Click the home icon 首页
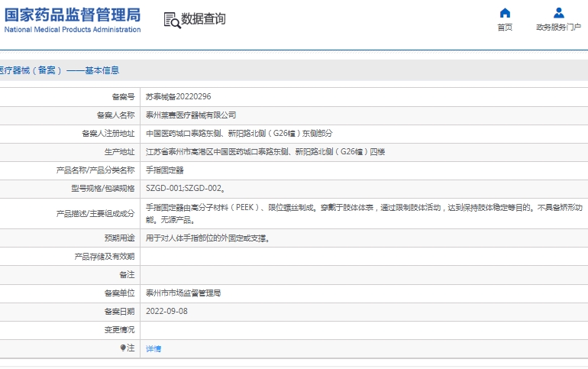 pos(505,13)
